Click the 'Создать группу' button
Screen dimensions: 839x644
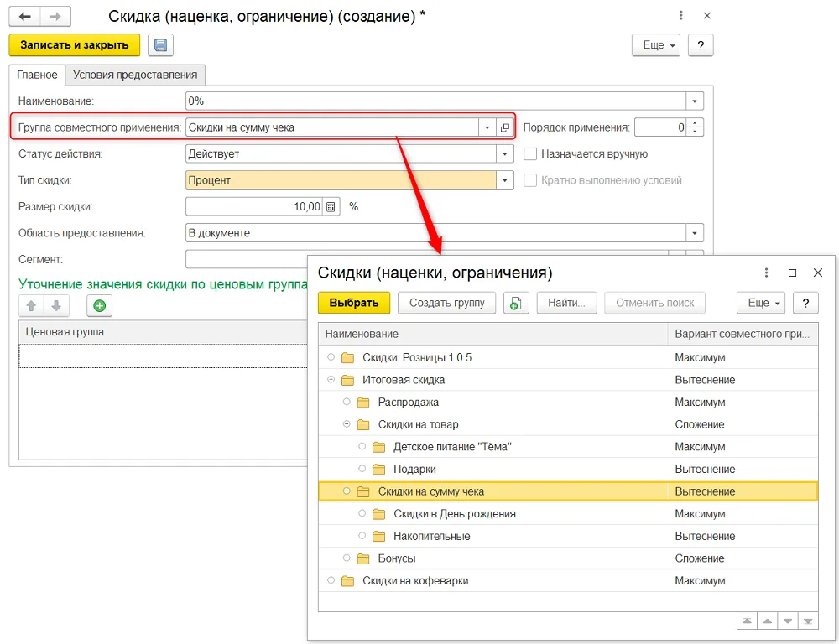click(447, 303)
